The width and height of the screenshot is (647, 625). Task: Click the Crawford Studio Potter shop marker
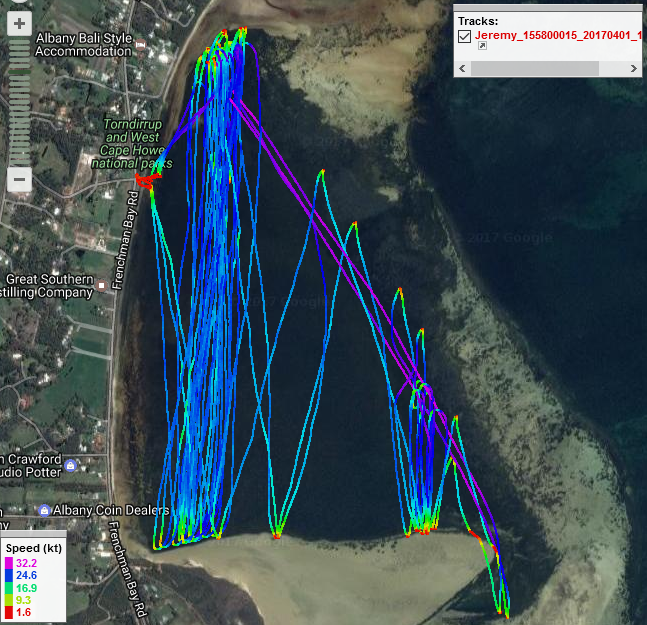click(69, 466)
